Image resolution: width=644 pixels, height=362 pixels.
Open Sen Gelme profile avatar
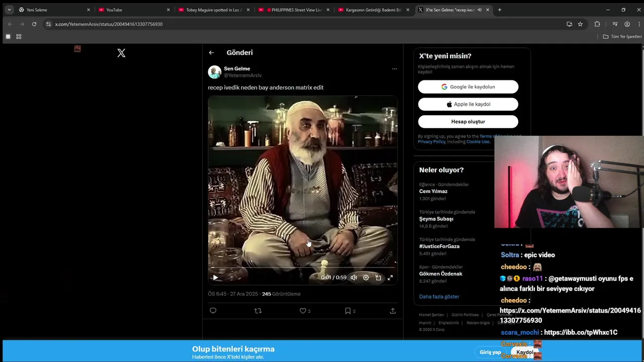pyautogui.click(x=215, y=72)
